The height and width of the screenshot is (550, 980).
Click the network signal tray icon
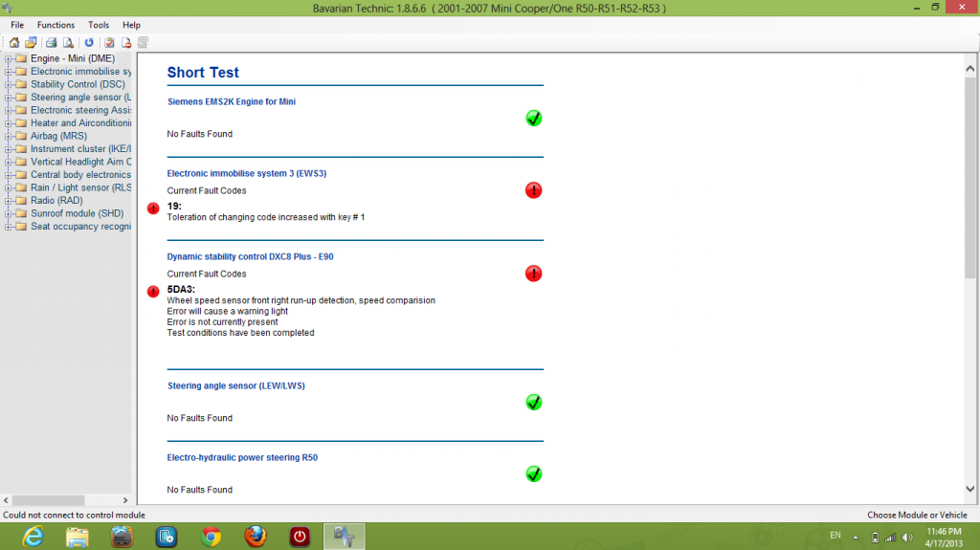(x=891, y=538)
